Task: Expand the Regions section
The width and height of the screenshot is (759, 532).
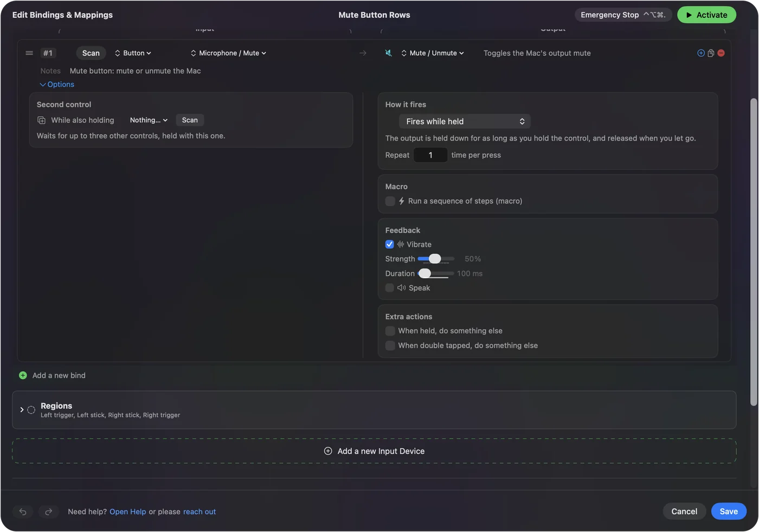Action: click(x=22, y=410)
